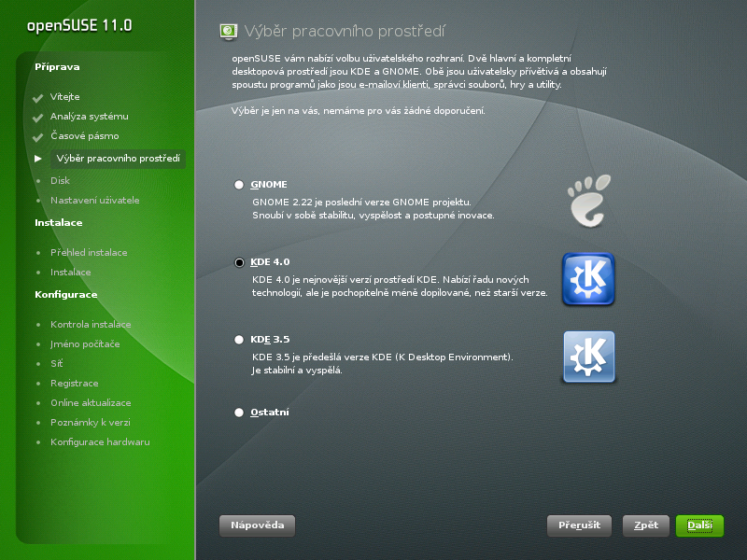The image size is (747, 560).
Task: Click the desktop selection header icon
Action: coord(229,32)
